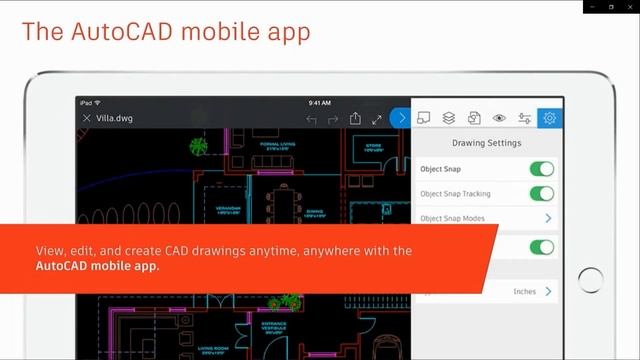Click the iPad Wi-Fi status icon

click(98, 103)
